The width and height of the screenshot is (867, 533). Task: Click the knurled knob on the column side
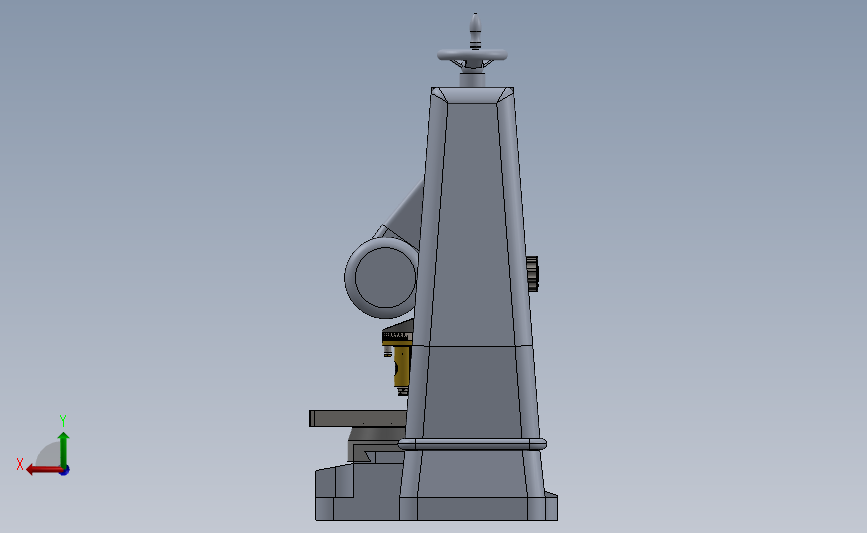(x=532, y=274)
